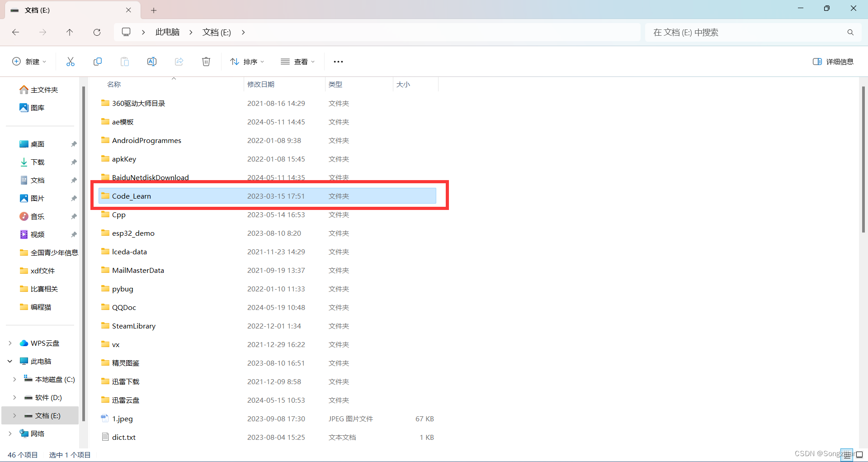Go up one folder level
Screen dimensions: 868x462
tap(70, 32)
